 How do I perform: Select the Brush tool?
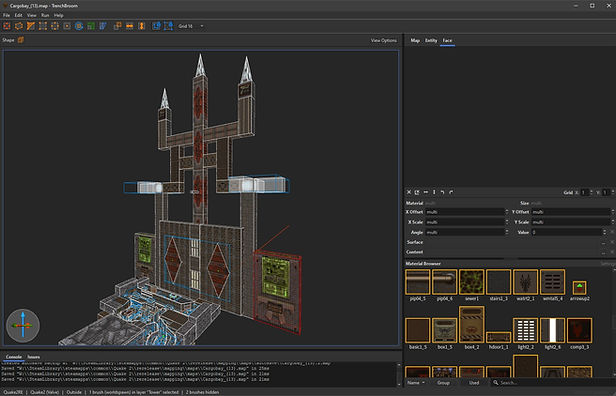tap(19, 26)
